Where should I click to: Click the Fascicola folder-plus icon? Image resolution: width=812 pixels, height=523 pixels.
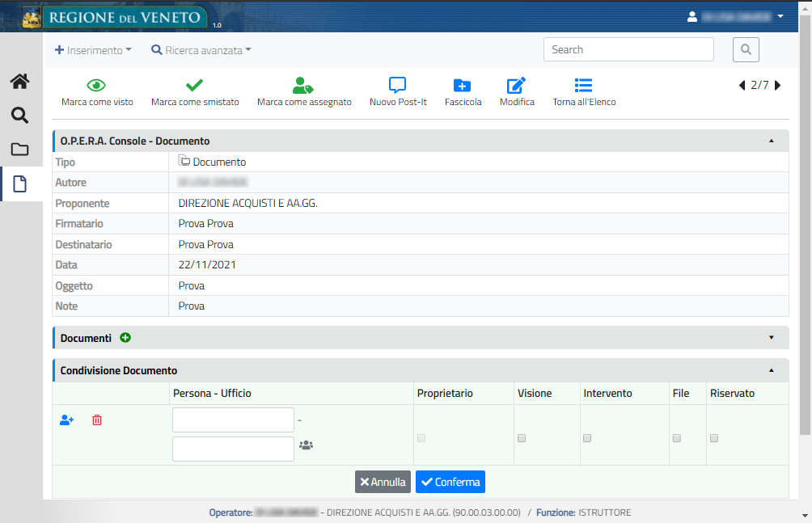(462, 86)
